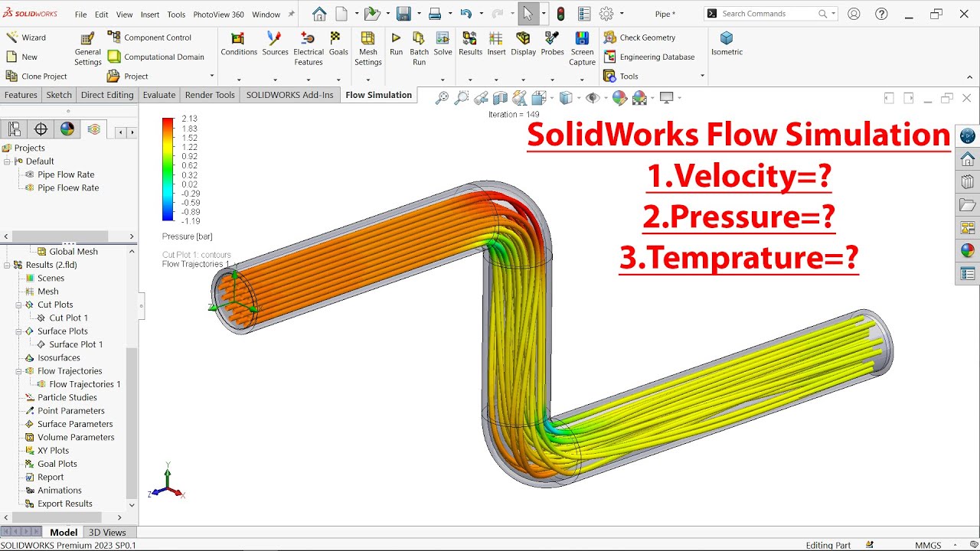The image size is (980, 551).
Task: Click the Probes tool
Action: tap(552, 44)
